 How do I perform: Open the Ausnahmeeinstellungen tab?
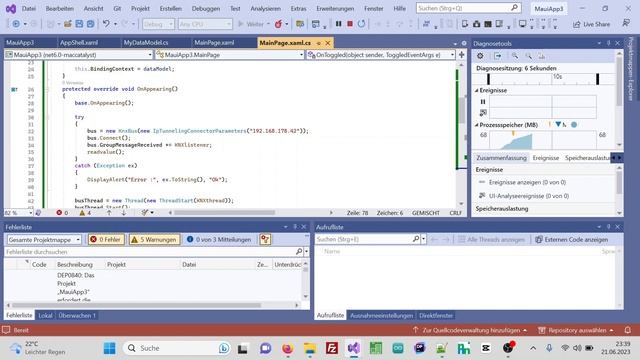[381, 316]
